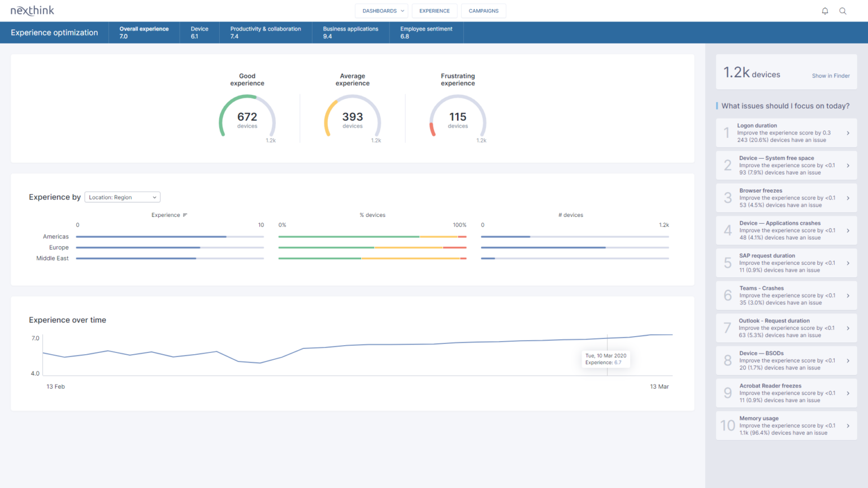This screenshot has height=488, width=868.
Task: Open Logon duration details via its arrow icon
Action: point(847,132)
